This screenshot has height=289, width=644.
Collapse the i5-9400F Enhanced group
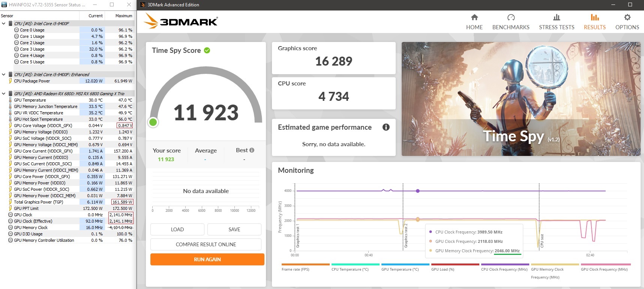[4, 74]
